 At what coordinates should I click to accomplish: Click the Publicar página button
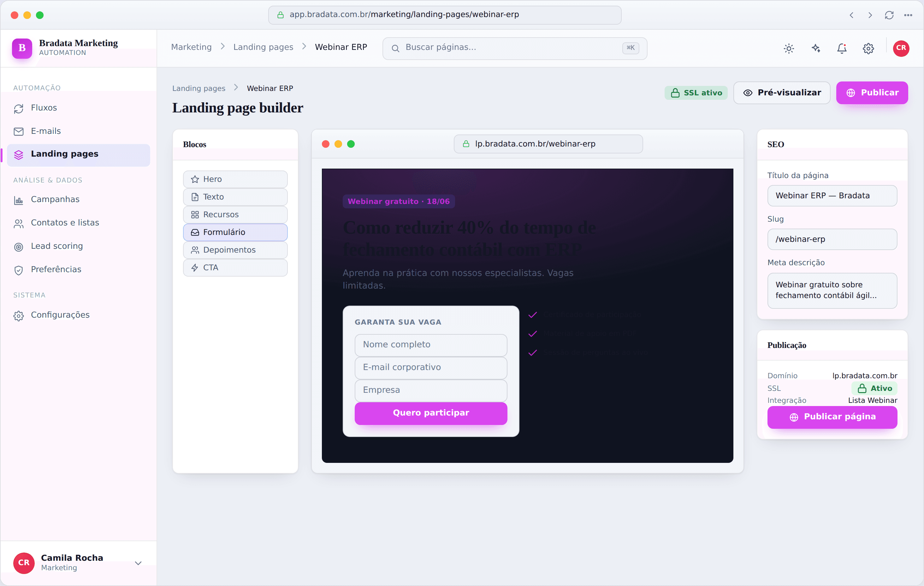pyautogui.click(x=832, y=417)
